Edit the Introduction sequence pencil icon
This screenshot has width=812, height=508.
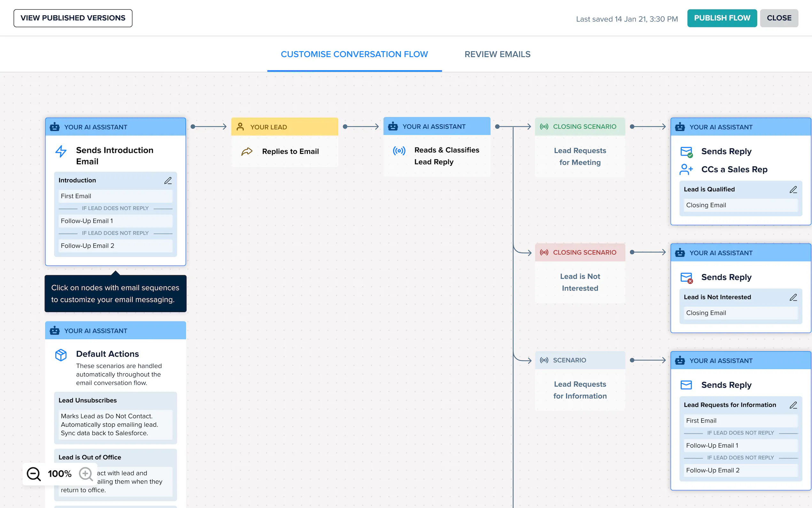pos(168,180)
